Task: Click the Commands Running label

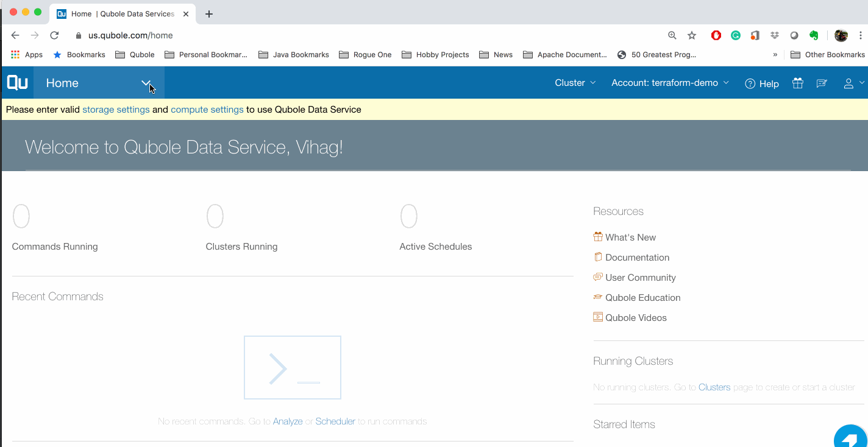Action: tap(55, 247)
